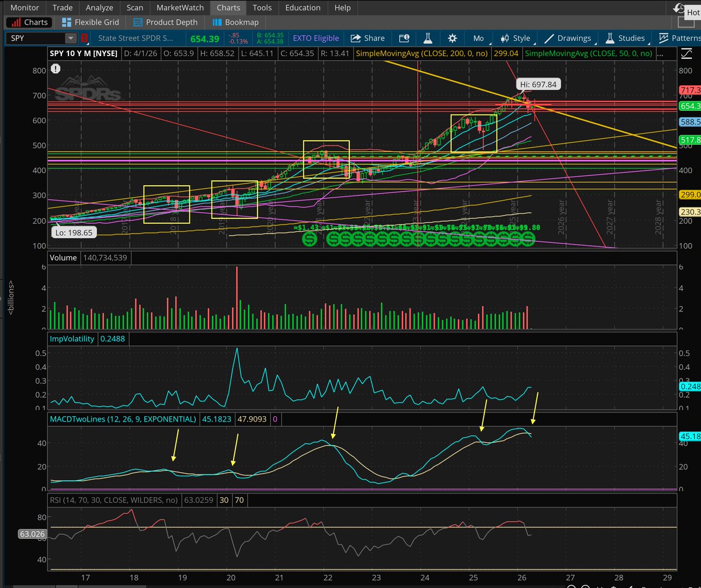Image resolution: width=701 pixels, height=588 pixels.
Task: Open the flask icon next to the gear
Action: (428, 38)
